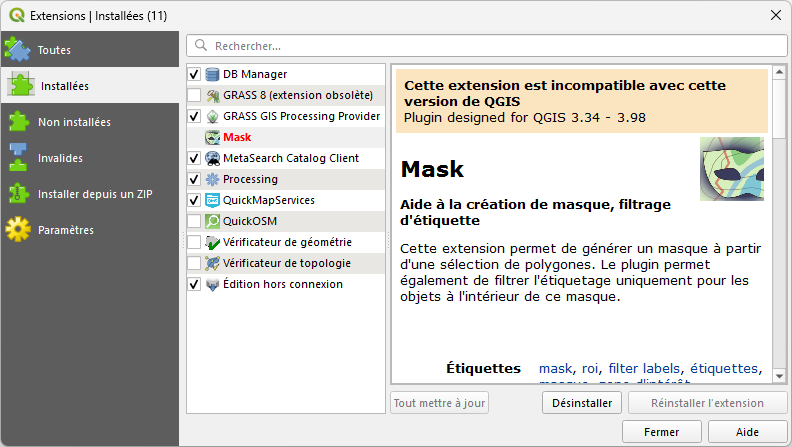Click the search magnifier icon
Screen dimensions: 792x447
[x=201, y=45]
